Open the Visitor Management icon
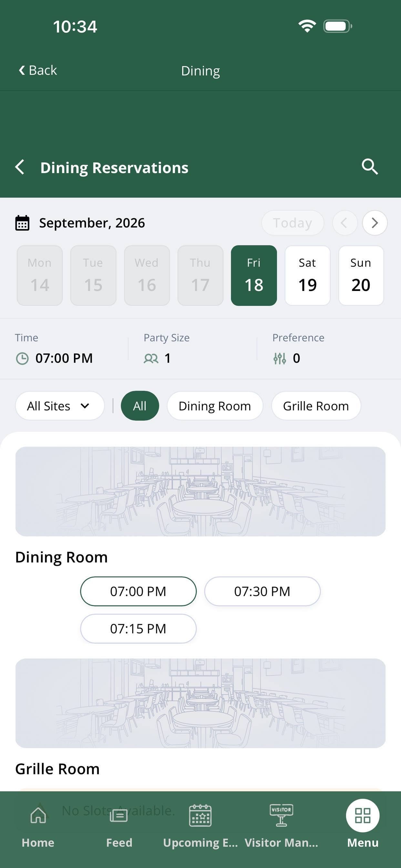Screen dimensions: 401x868 click(x=281, y=815)
